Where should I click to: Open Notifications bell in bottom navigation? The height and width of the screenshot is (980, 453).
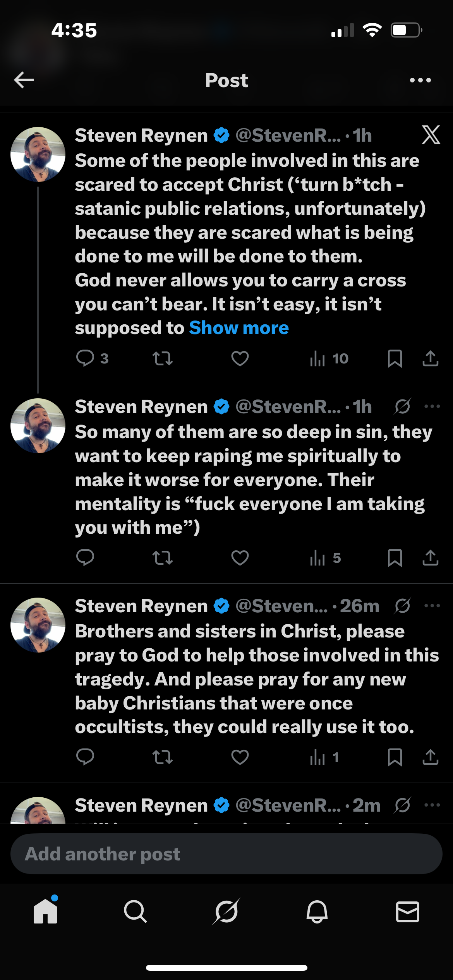[317, 911]
